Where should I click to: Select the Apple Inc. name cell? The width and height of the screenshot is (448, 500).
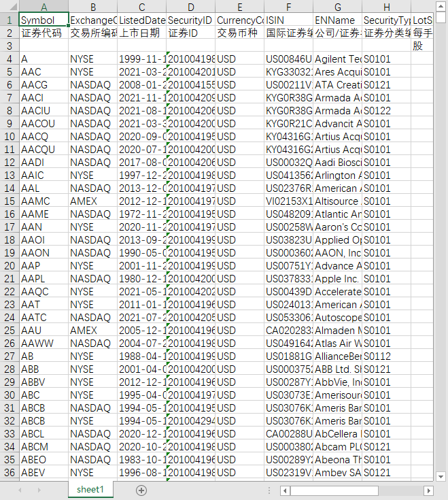click(337, 279)
